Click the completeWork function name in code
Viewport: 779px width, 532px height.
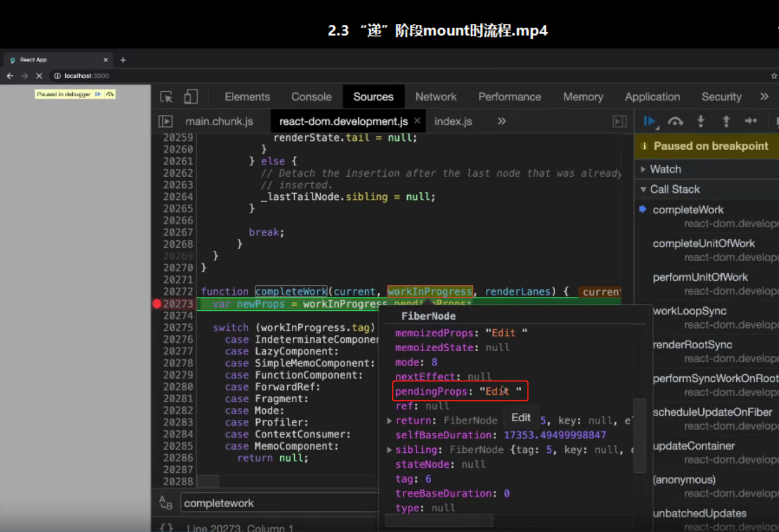(291, 291)
